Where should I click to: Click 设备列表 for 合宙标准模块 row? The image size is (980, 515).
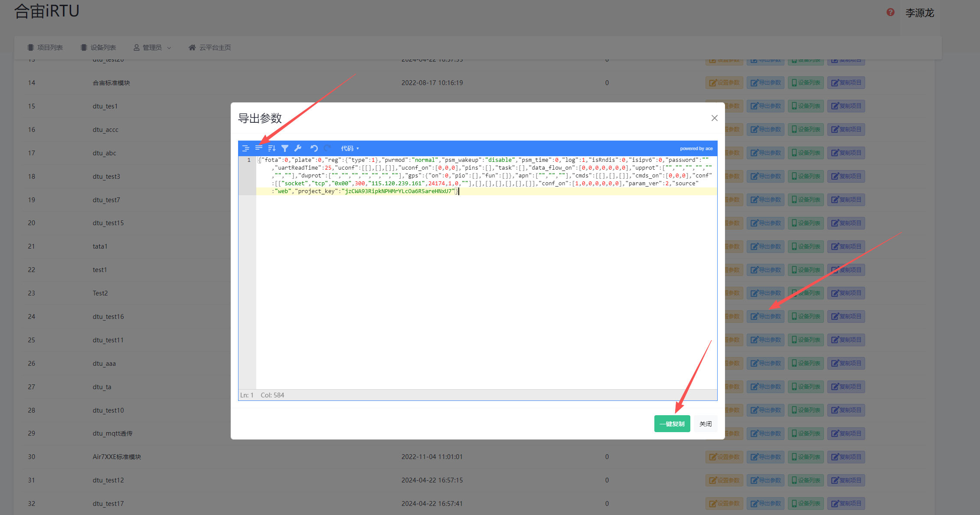click(806, 83)
